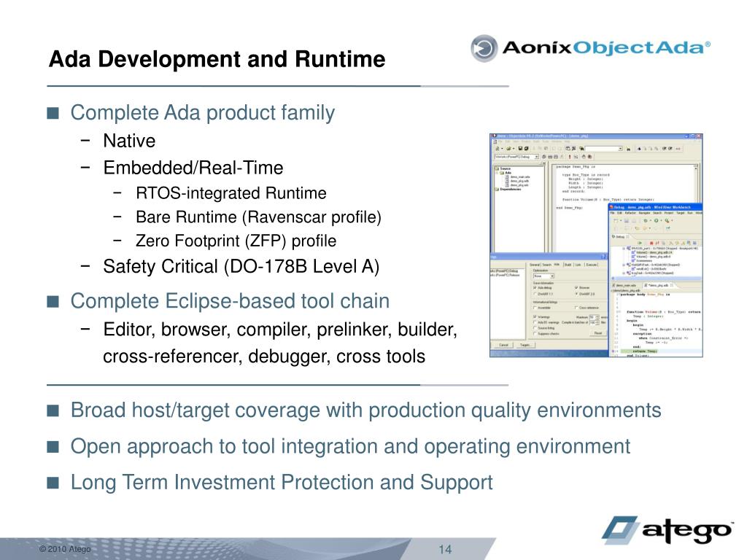Select 'Complete Ada product family' bullet
The width and height of the screenshot is (747, 560).
203,113
